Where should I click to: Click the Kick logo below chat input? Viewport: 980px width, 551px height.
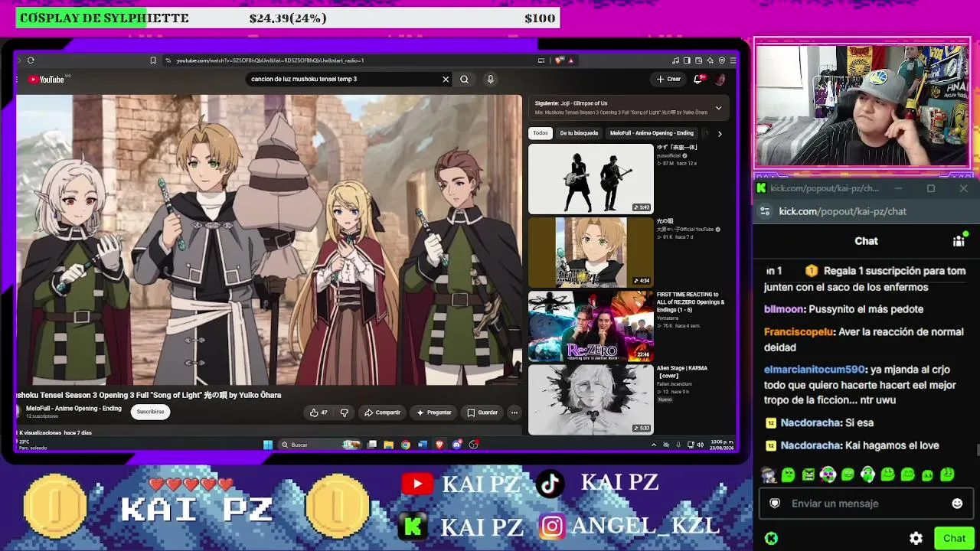771,538
